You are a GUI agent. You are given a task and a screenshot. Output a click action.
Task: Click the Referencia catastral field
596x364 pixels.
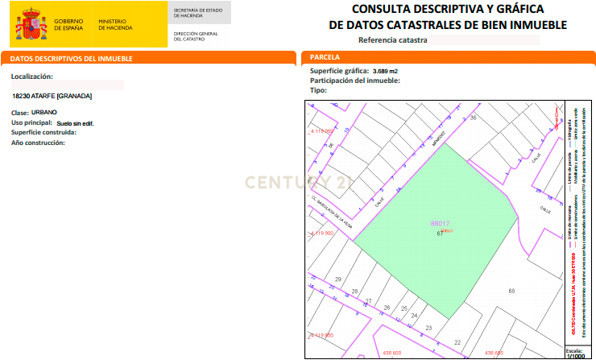pos(483,40)
